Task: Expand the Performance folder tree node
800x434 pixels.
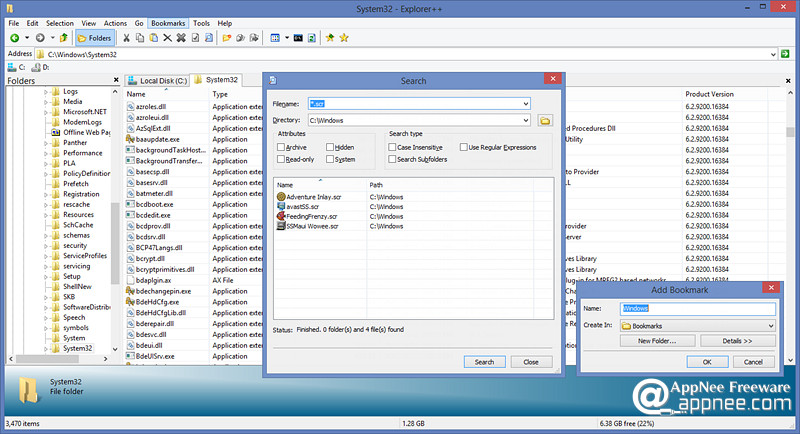Action: click(x=46, y=153)
